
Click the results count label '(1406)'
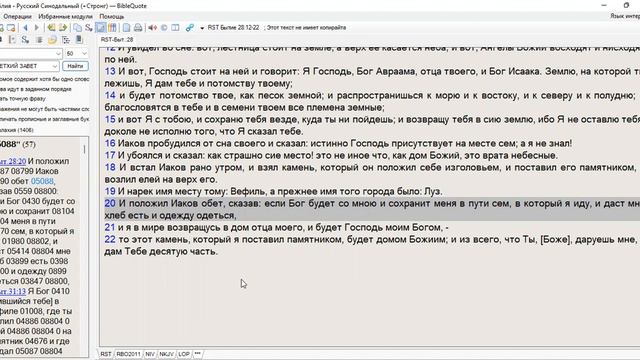(x=25, y=130)
